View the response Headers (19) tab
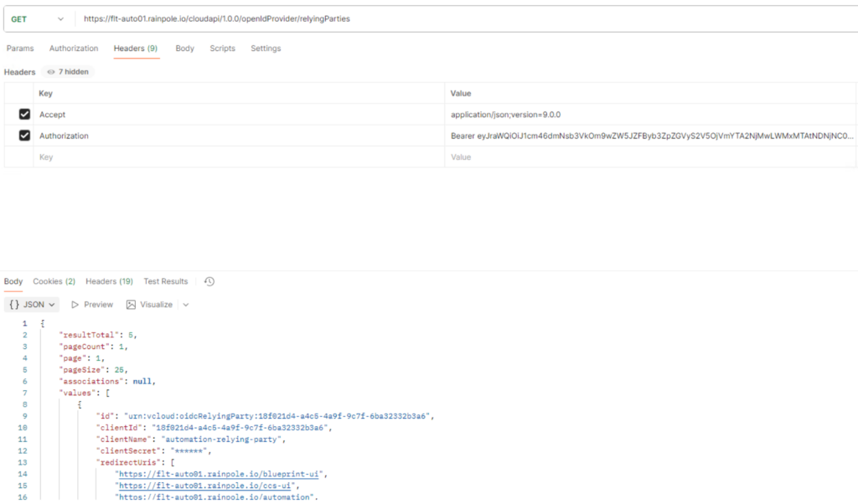This screenshot has height=504, width=858. tap(109, 281)
